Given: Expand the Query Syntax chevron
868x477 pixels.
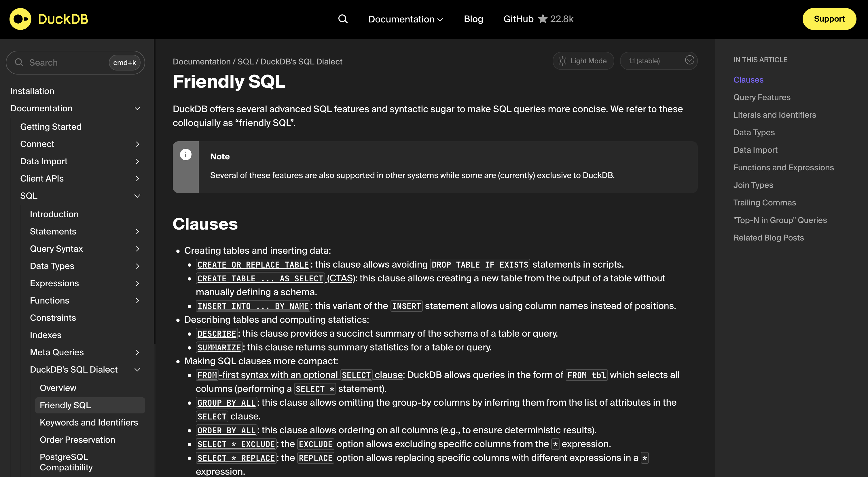Looking at the screenshot, I should click(x=137, y=249).
